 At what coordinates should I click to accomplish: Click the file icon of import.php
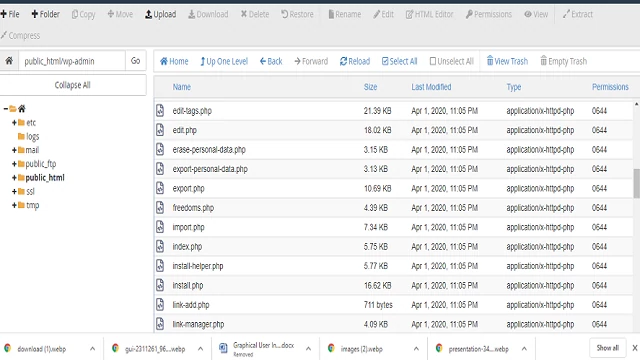(x=160, y=227)
